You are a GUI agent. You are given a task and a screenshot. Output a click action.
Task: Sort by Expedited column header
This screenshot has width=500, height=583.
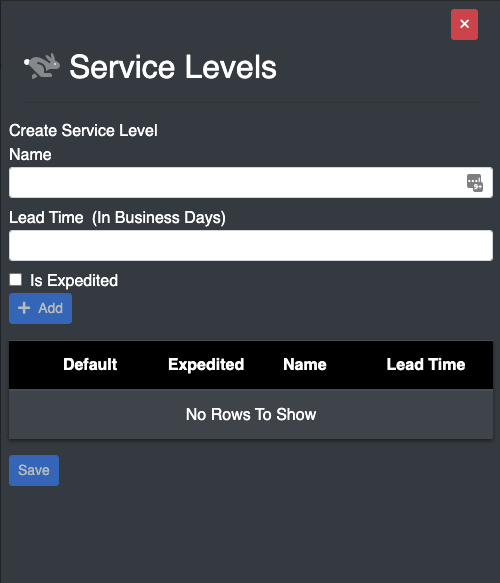point(206,364)
